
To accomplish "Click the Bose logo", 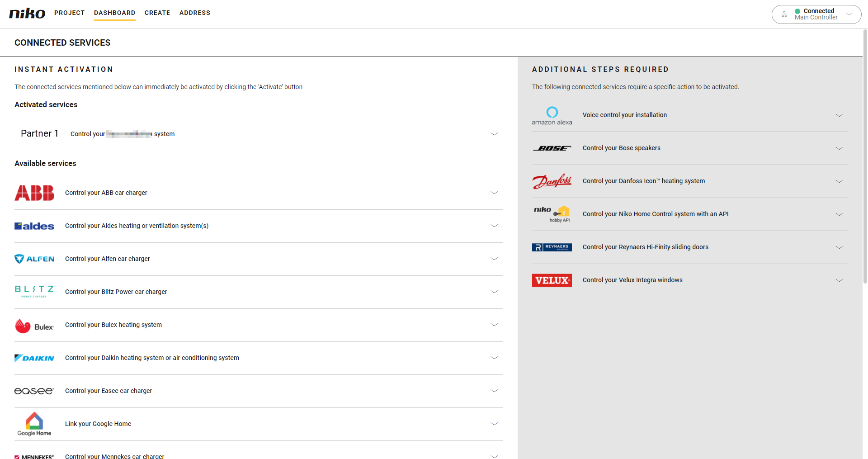I will 552,148.
